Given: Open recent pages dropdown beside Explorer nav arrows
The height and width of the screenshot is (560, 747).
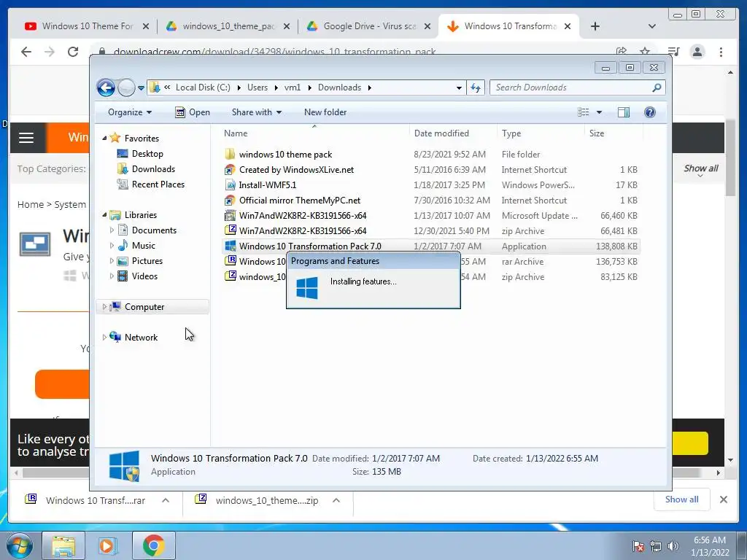Looking at the screenshot, I should pos(141,88).
